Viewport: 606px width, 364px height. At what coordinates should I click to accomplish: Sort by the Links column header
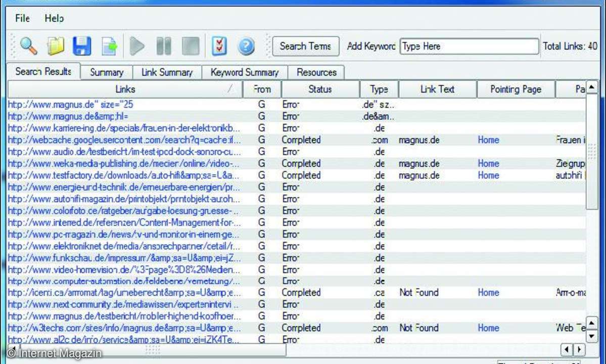(x=125, y=89)
